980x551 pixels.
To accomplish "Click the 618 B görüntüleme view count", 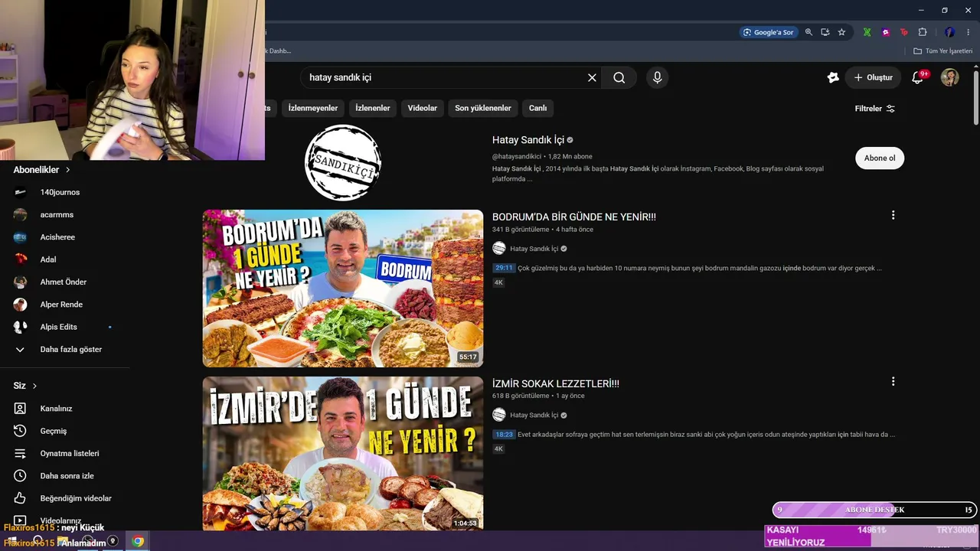I will [521, 396].
